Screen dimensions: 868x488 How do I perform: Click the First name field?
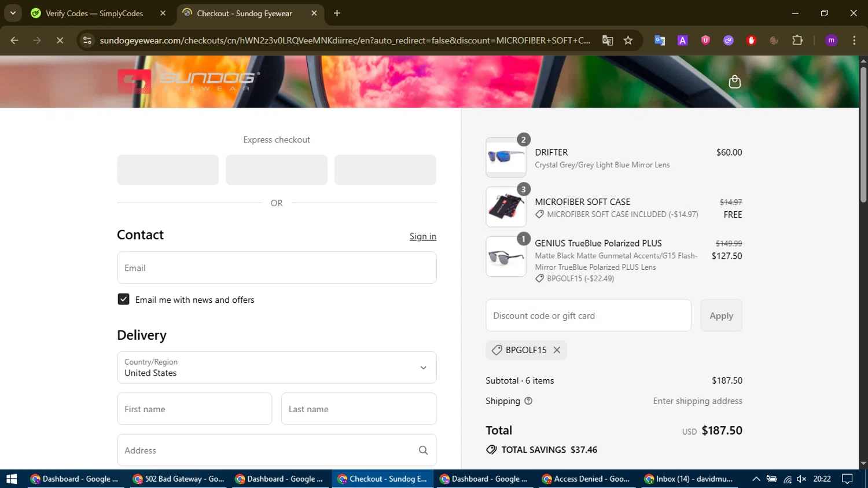[x=194, y=409]
